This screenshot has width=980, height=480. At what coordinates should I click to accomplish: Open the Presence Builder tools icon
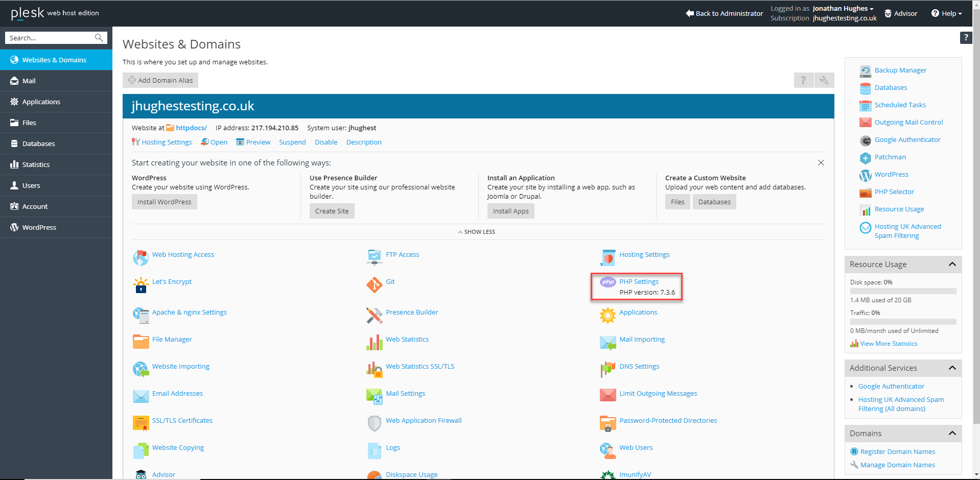point(375,315)
